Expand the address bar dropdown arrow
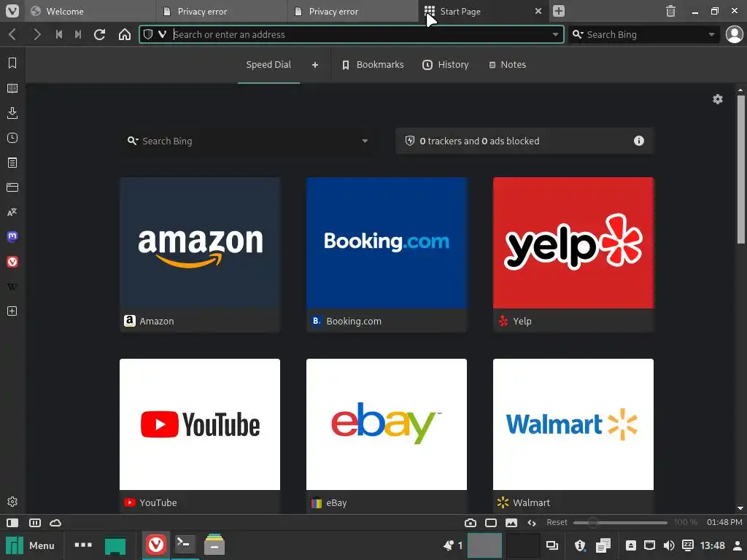The image size is (747, 560). point(555,34)
